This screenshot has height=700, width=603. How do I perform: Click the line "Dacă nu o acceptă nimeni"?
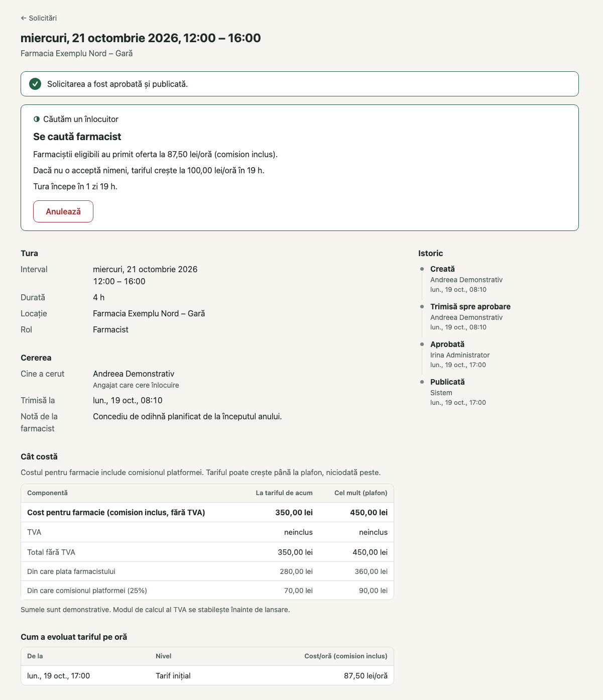tap(149, 170)
